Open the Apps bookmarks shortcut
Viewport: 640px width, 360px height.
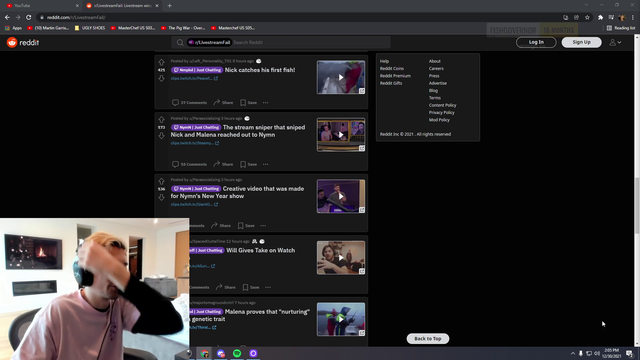click(x=13, y=28)
